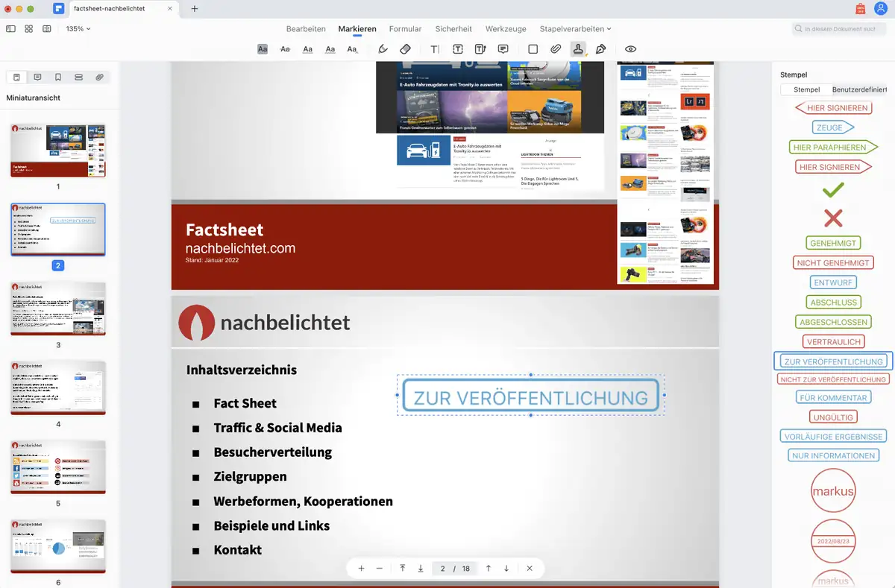Expand the Stapelverarbeiten menu
The height and width of the screenshot is (588, 895).
click(575, 29)
